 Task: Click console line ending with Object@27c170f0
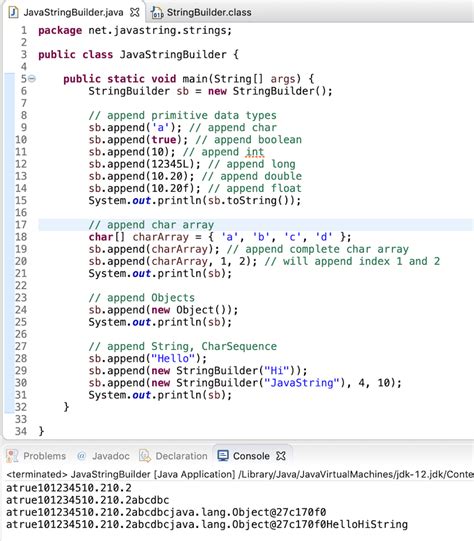click(x=166, y=512)
